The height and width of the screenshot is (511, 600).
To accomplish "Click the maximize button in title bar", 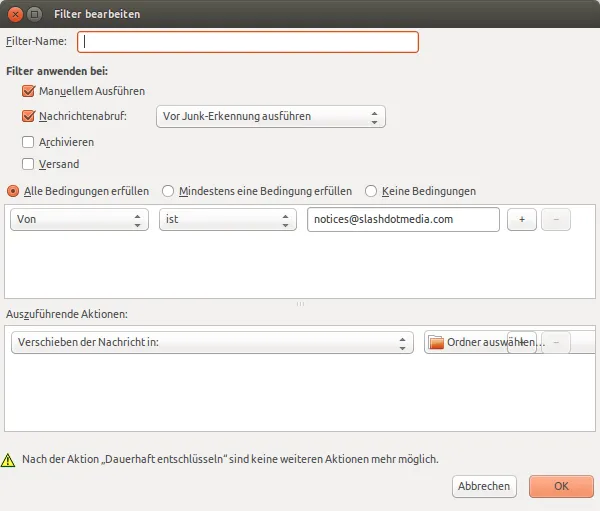I will click(34, 15).
